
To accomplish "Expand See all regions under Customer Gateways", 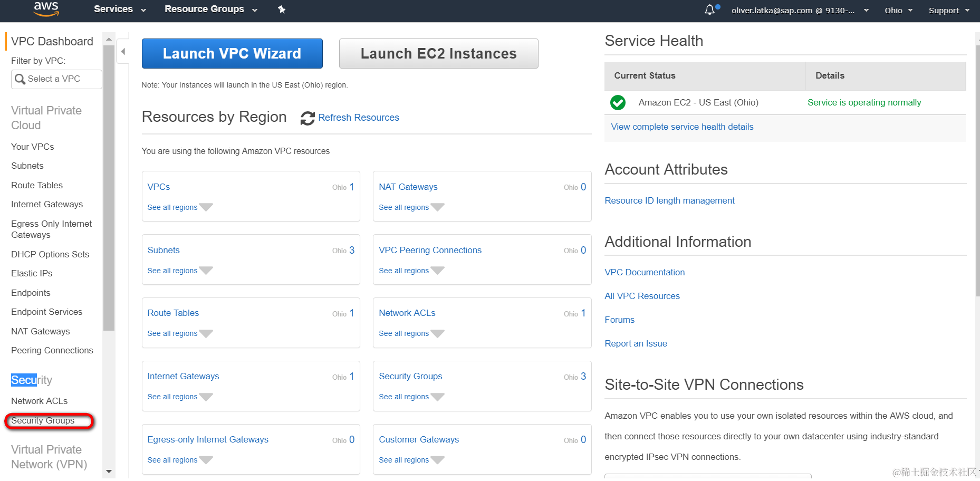I will [x=411, y=460].
